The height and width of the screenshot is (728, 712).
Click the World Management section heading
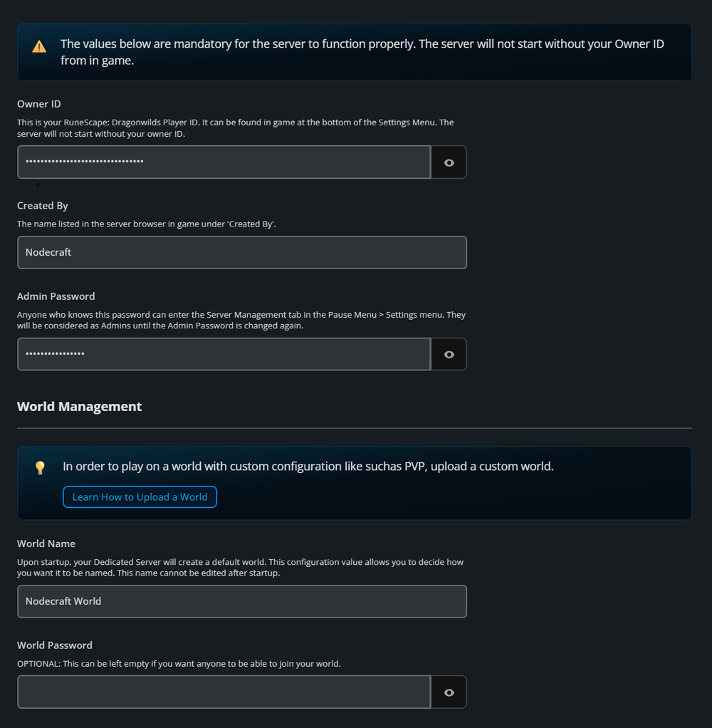[79, 406]
